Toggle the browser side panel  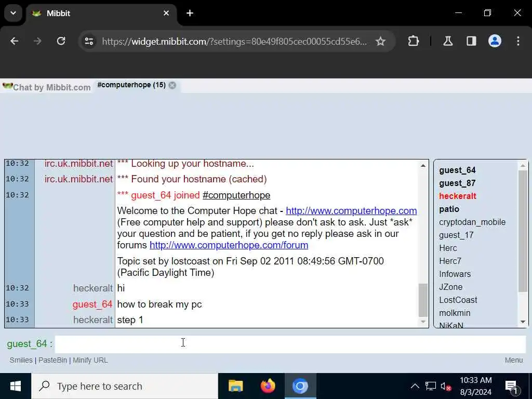[x=471, y=41]
